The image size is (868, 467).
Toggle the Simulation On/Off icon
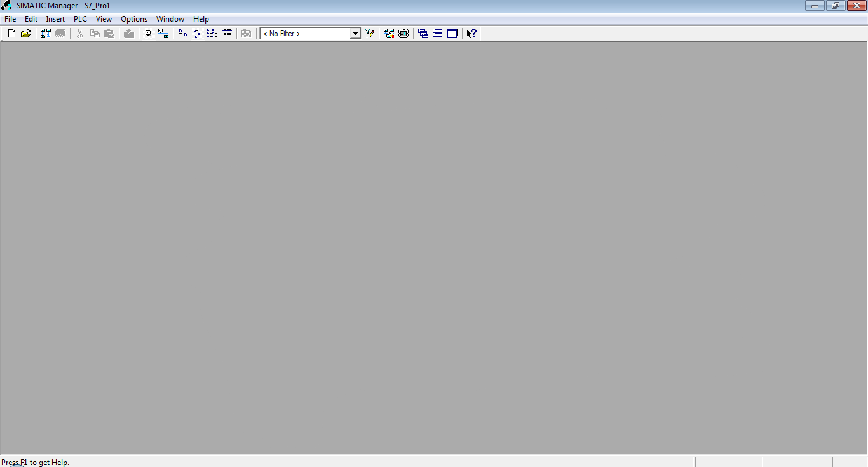point(403,34)
